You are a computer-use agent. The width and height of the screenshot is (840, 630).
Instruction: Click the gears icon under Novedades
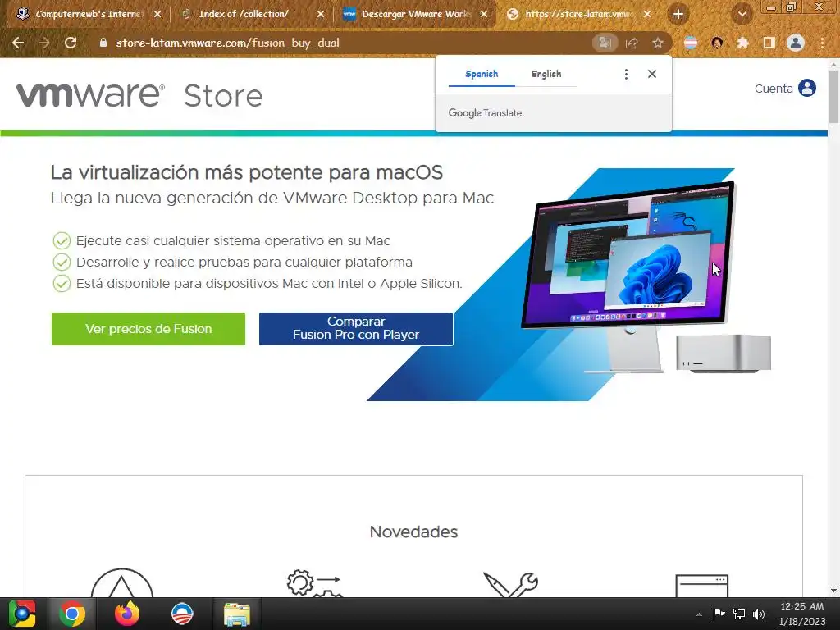click(314, 583)
